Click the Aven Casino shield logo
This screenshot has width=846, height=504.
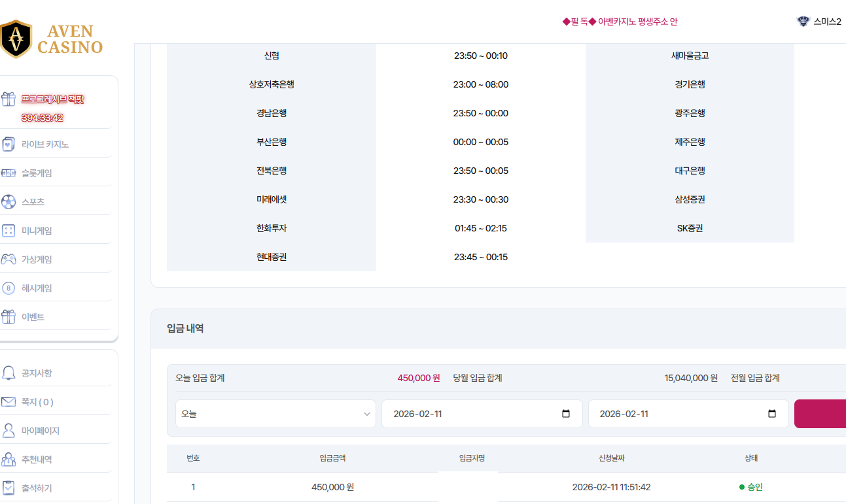pos(16,39)
